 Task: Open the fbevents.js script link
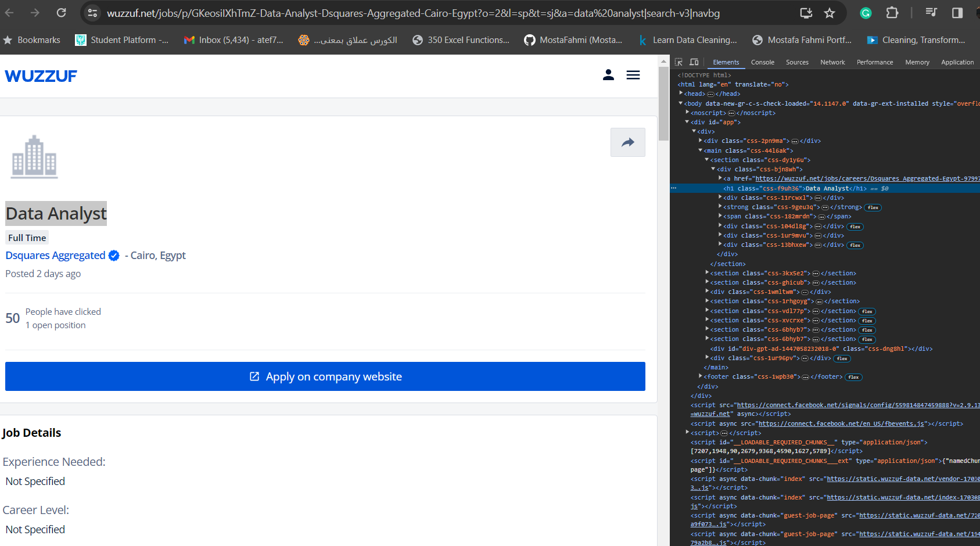[841, 423]
